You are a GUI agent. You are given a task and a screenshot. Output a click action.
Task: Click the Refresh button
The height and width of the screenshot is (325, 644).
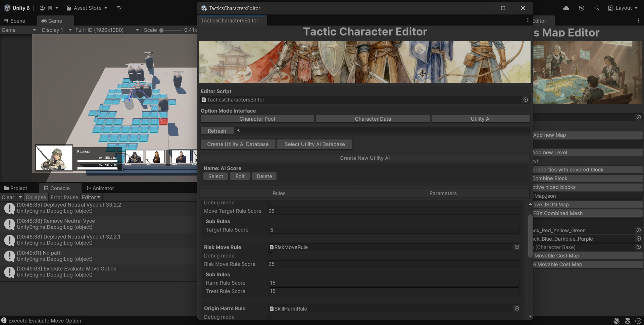217,131
